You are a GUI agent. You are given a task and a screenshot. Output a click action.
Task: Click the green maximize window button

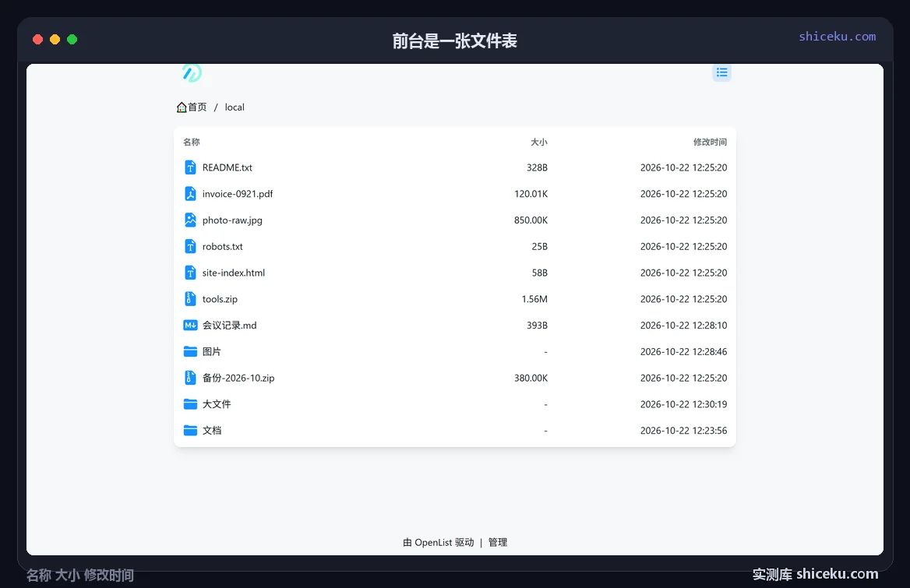pos(72,40)
